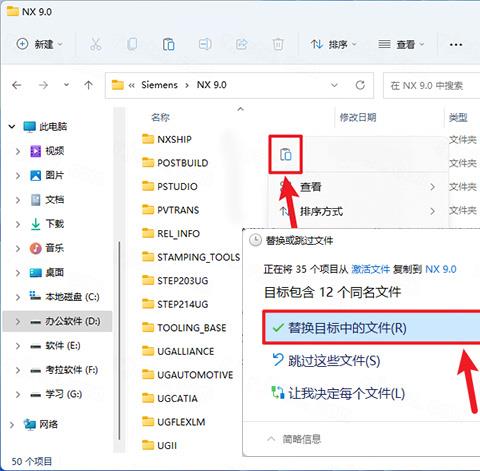Open the 查看 view dropdown in toolbar

401,44
